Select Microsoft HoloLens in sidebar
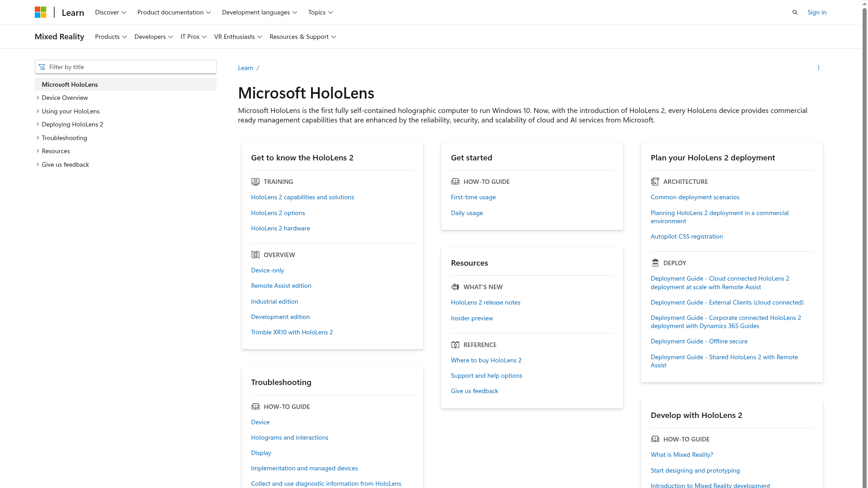The image size is (868, 488). point(126,84)
